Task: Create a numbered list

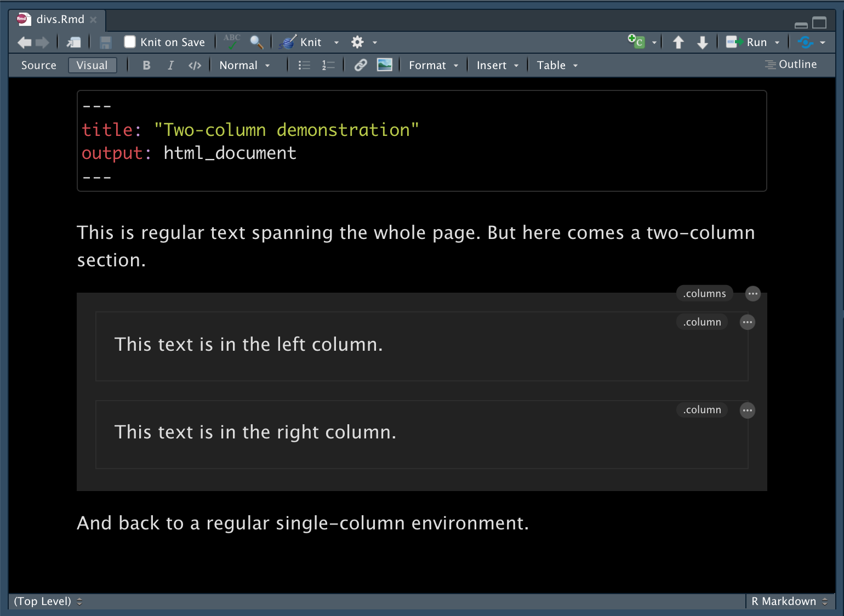Action: click(328, 65)
